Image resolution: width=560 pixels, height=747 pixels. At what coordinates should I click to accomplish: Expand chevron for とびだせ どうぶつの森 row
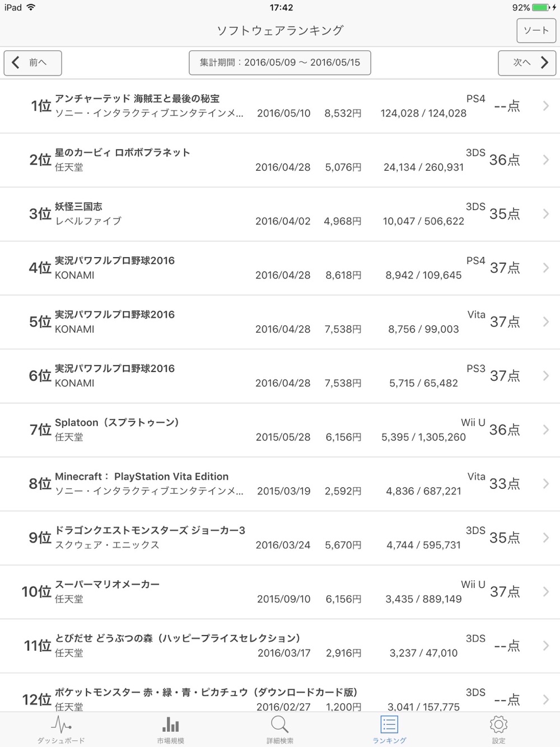(x=546, y=646)
